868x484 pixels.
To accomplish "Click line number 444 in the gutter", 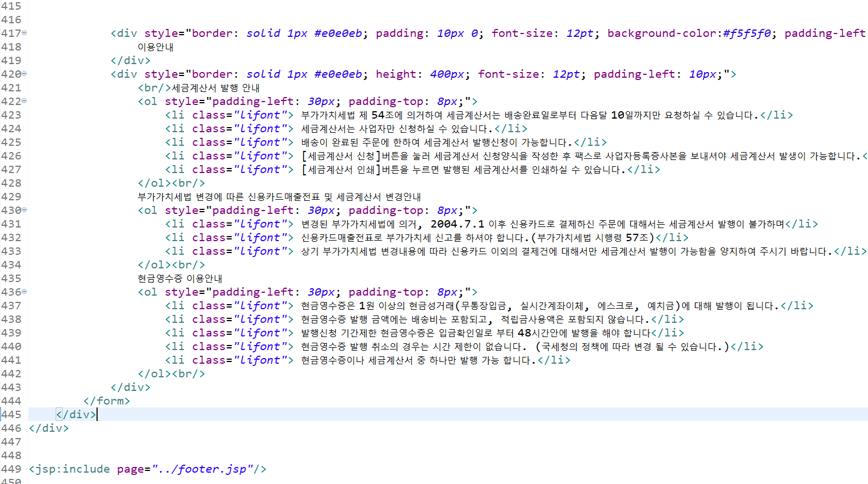I will coord(11,401).
